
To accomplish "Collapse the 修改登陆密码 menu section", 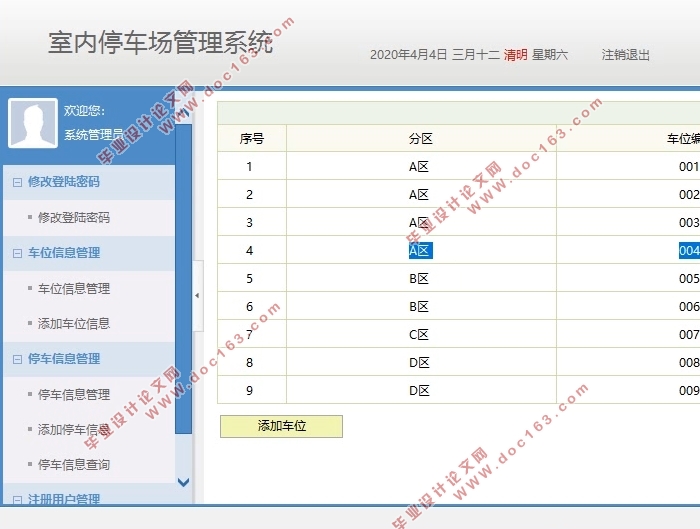I will coord(17,182).
